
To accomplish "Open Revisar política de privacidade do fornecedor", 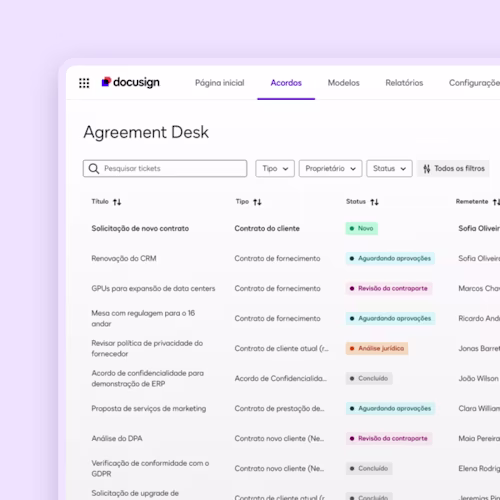I will 147,348.
